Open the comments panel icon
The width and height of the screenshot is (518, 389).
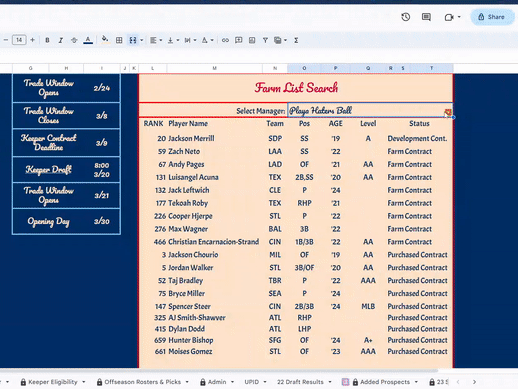[x=426, y=17]
